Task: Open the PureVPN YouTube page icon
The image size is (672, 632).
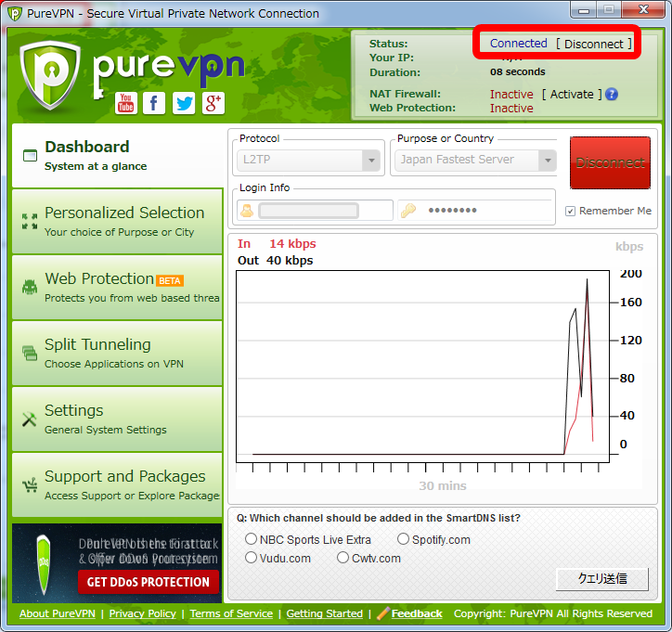Action: click(125, 103)
